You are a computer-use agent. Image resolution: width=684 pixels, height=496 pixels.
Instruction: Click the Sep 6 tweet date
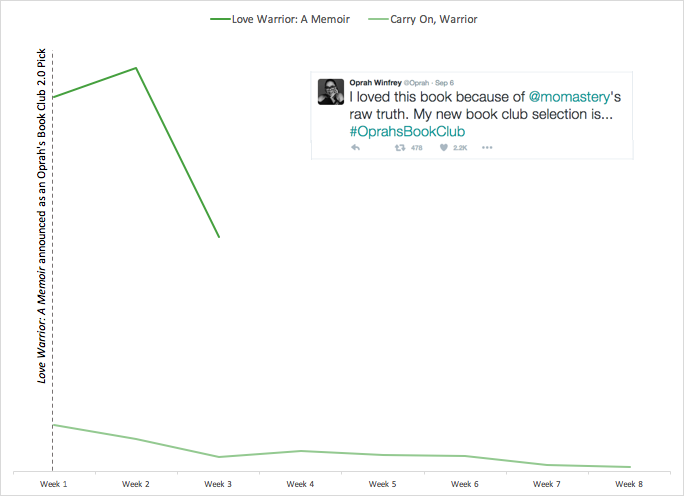tap(445, 83)
